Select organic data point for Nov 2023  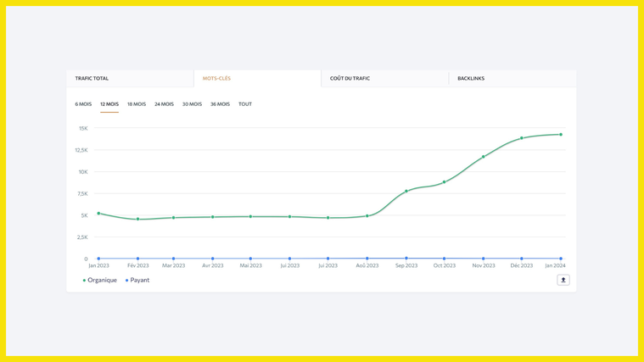tap(484, 157)
